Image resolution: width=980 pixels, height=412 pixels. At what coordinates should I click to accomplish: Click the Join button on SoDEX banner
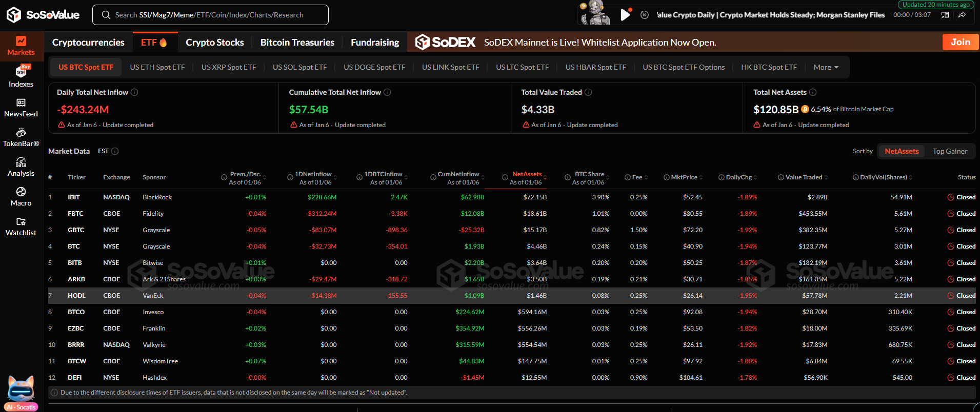click(961, 42)
